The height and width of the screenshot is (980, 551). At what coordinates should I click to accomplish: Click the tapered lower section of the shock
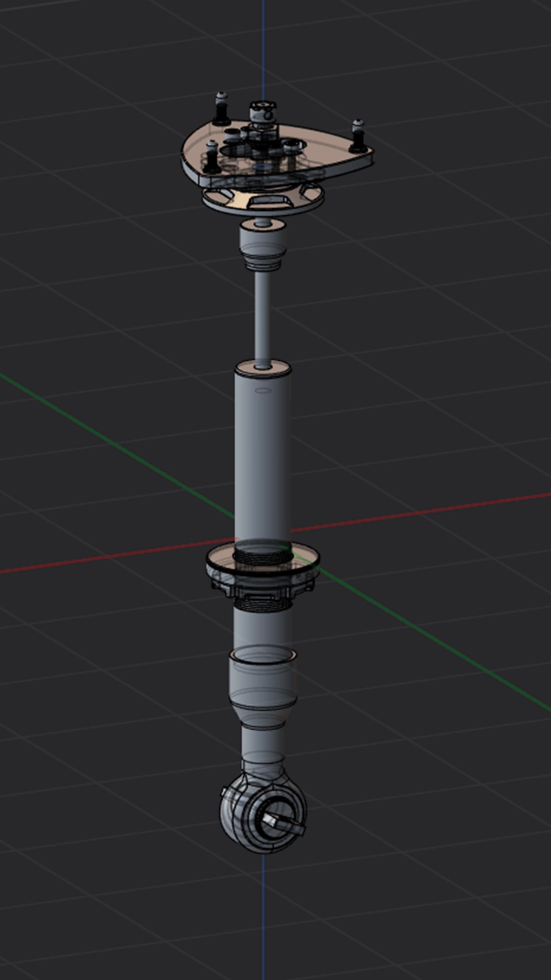(263, 715)
